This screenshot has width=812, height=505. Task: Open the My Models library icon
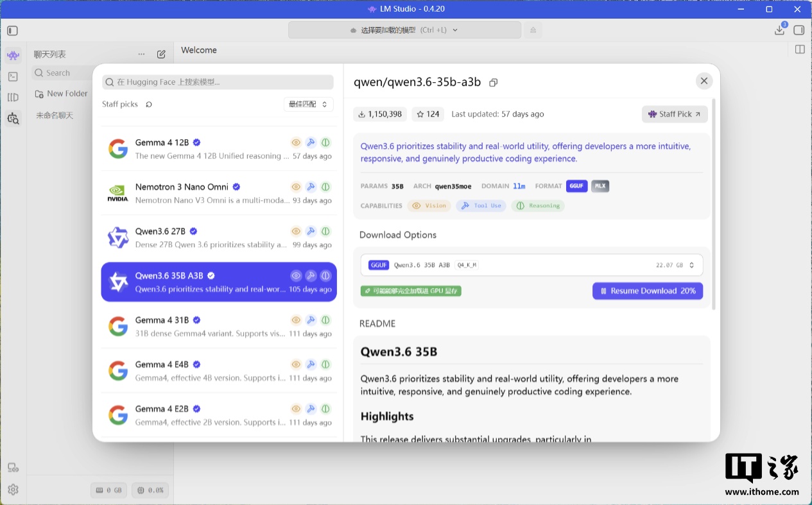13,98
